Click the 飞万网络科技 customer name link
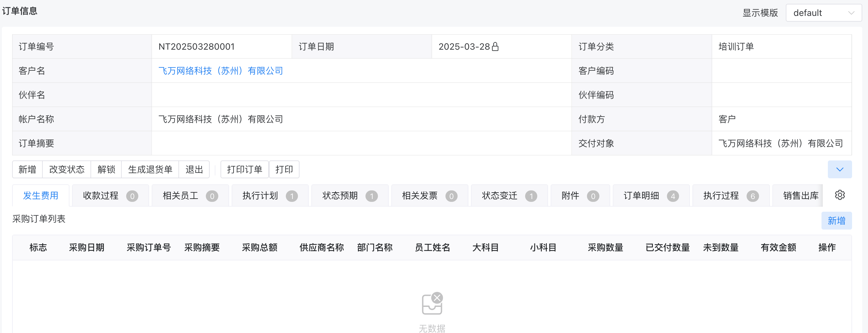Screen dimensions: 868x333 point(221,71)
